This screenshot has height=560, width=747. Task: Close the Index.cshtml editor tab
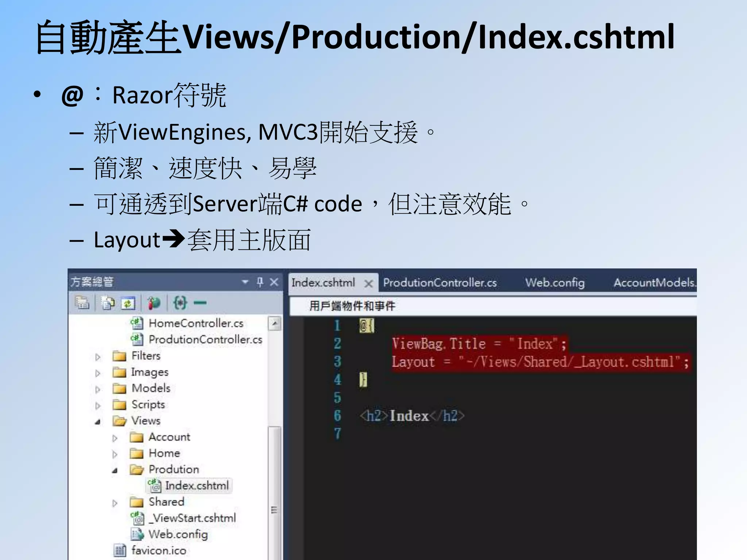tap(368, 284)
